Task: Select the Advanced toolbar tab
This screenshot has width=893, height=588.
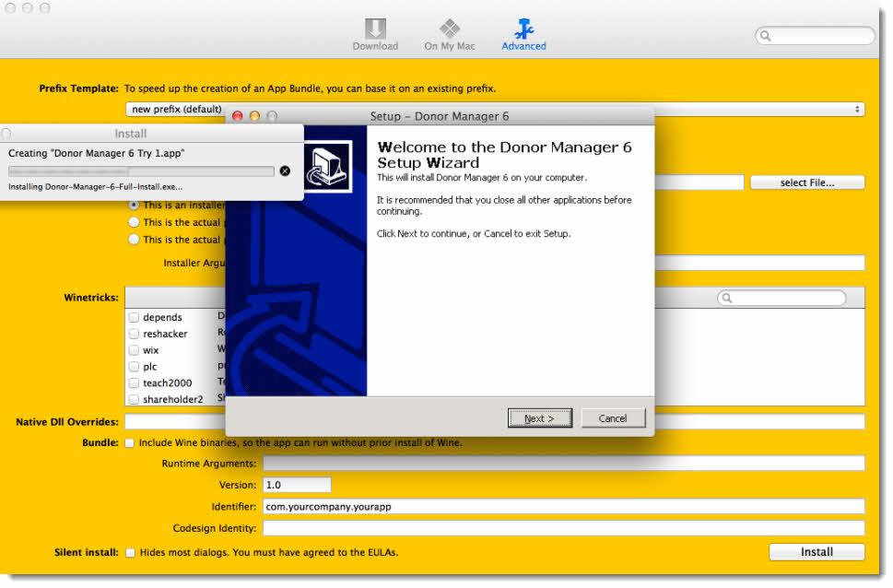Action: tap(523, 35)
